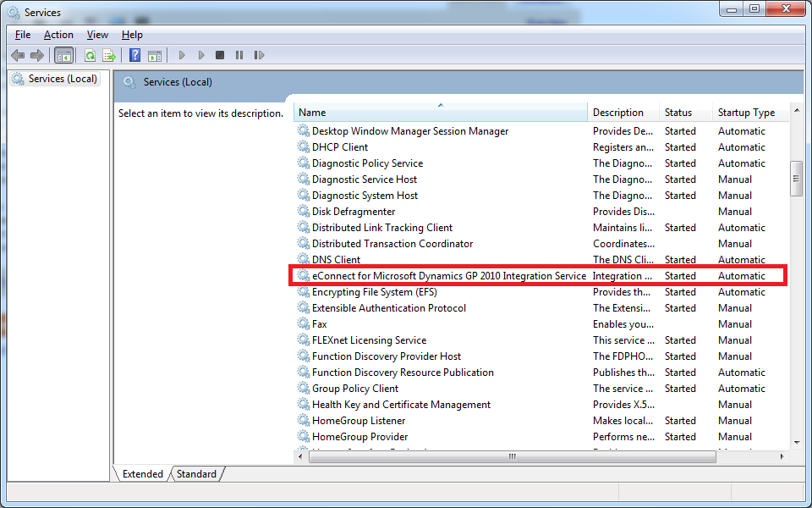Export the services list
Screen dimensions: 812x508
(x=109, y=54)
